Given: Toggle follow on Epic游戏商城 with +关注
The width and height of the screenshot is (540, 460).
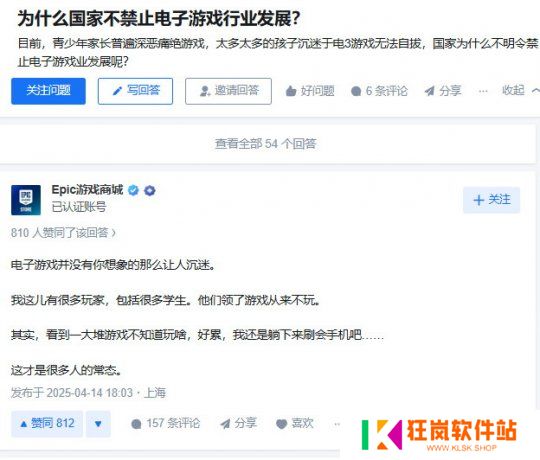Looking at the screenshot, I should pos(491,200).
